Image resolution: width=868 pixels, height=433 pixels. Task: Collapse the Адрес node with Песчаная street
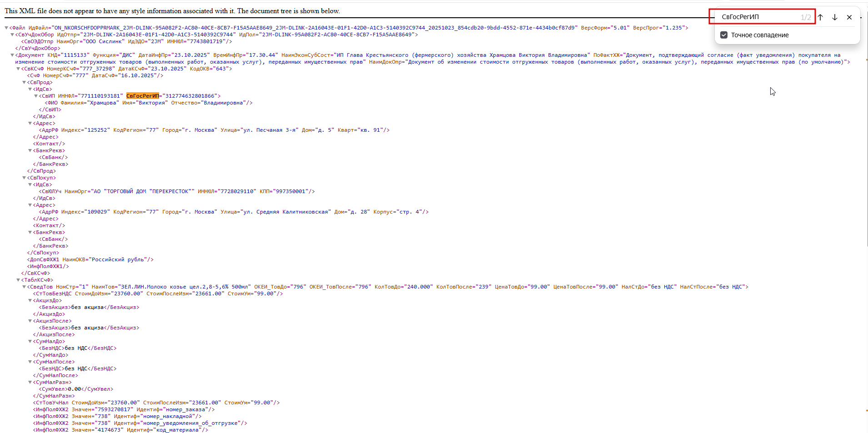tap(30, 123)
